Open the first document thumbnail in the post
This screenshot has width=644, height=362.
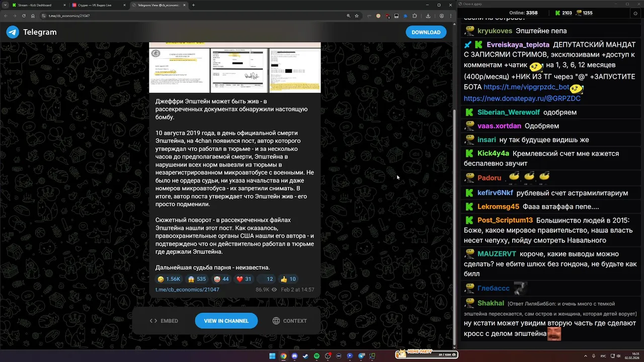(x=180, y=70)
